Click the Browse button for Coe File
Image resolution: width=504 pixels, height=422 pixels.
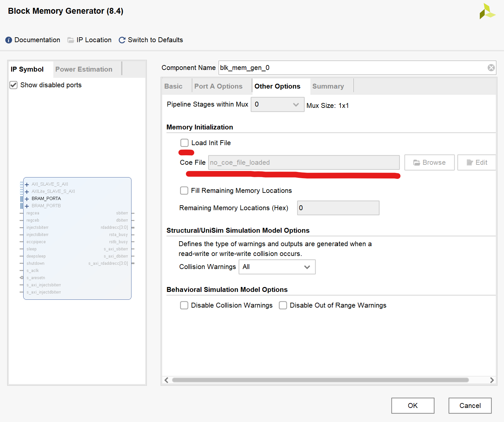(x=429, y=162)
